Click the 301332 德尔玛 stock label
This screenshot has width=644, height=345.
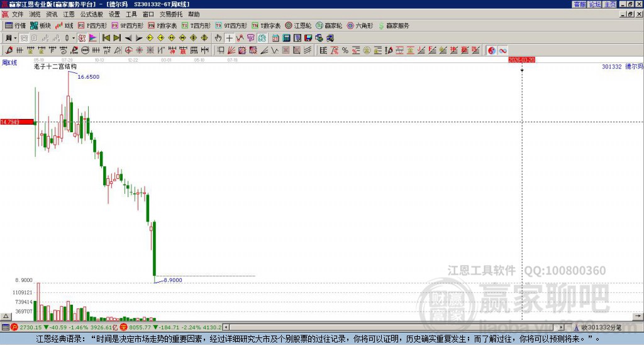tap(622, 66)
